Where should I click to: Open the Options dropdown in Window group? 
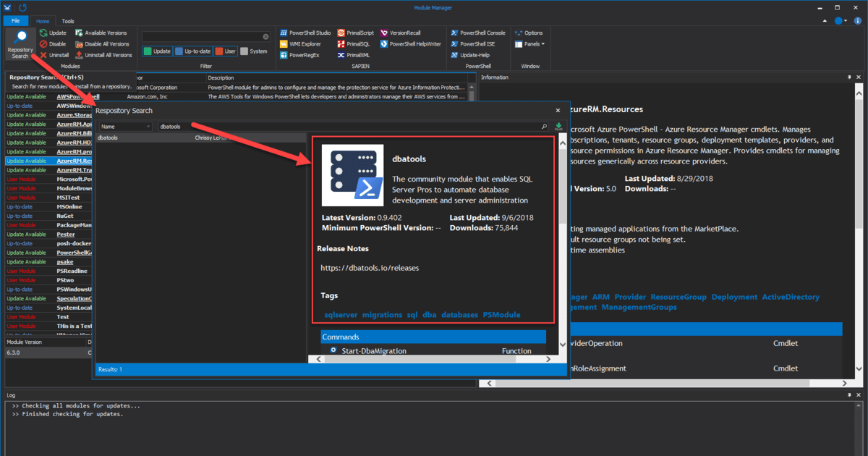coord(533,33)
